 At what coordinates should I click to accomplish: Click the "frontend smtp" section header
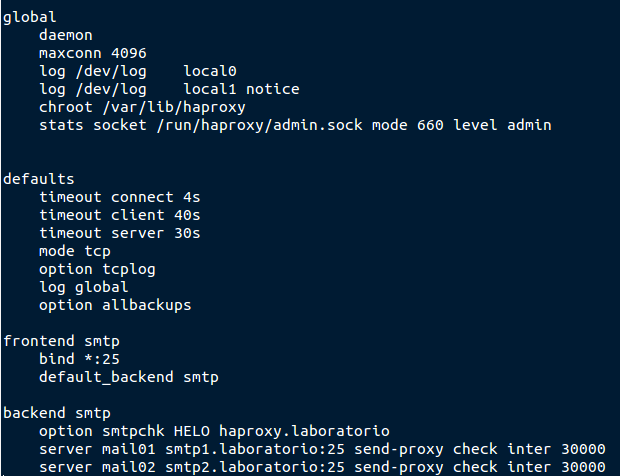click(57, 341)
